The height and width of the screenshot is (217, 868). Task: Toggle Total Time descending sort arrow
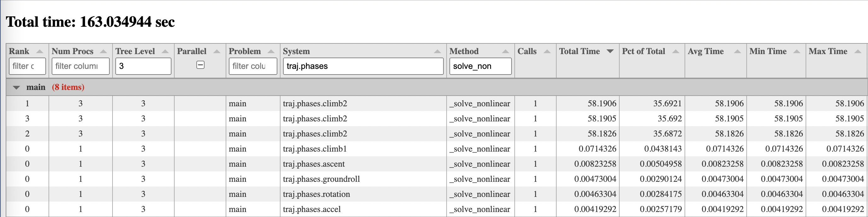tap(610, 52)
